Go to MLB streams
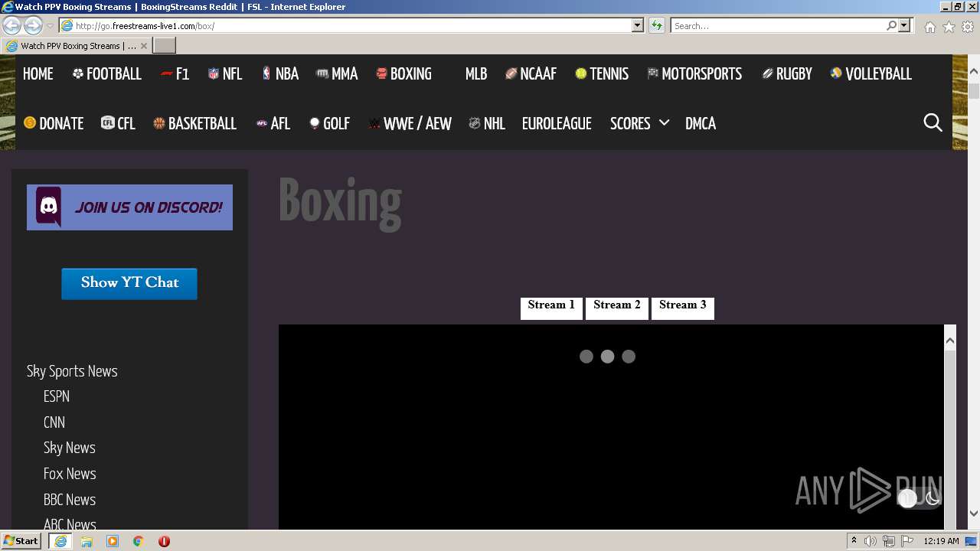This screenshot has width=980, height=551. (475, 74)
